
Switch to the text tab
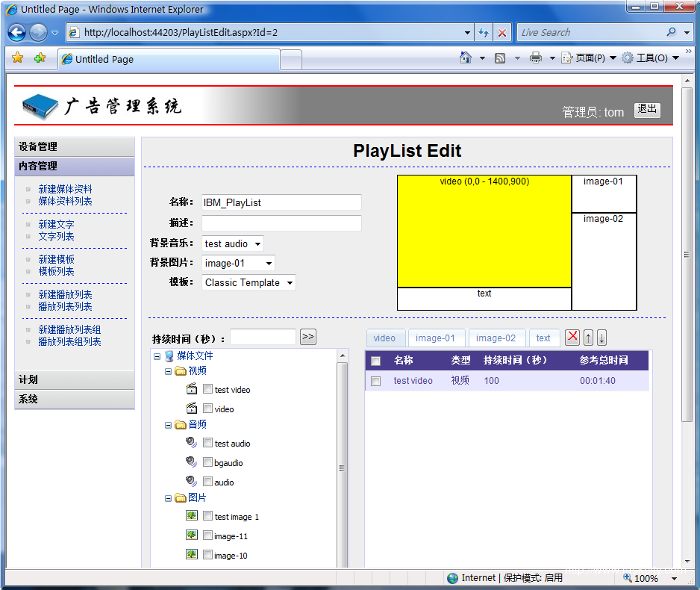click(543, 338)
